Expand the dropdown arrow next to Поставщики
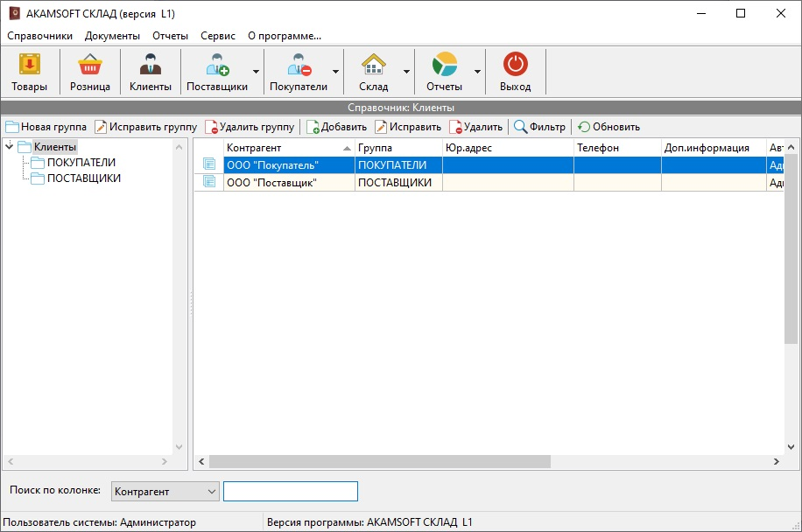The image size is (802, 532). [256, 72]
